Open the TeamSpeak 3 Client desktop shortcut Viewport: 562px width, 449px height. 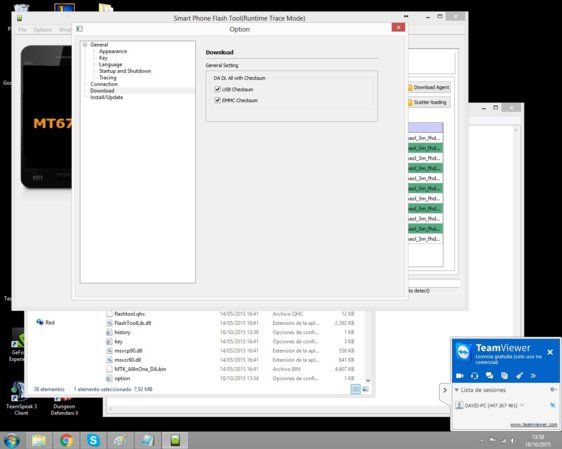(21, 399)
